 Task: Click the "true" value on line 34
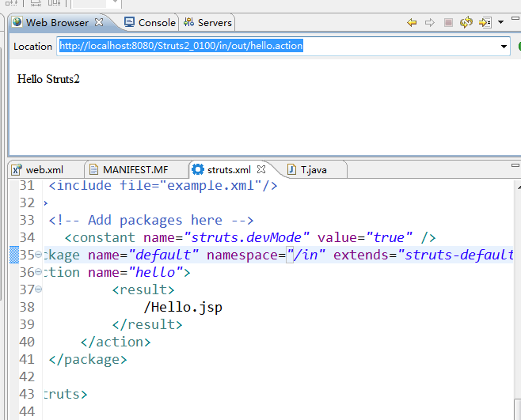(389, 238)
